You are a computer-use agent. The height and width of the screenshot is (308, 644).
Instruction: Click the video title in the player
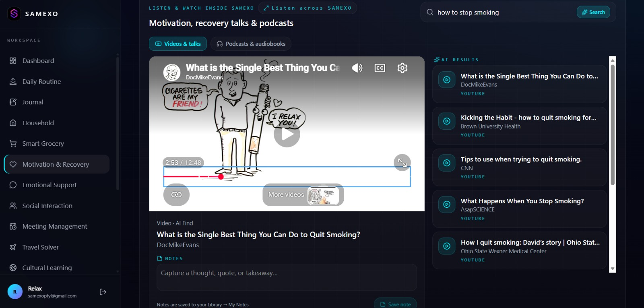263,68
